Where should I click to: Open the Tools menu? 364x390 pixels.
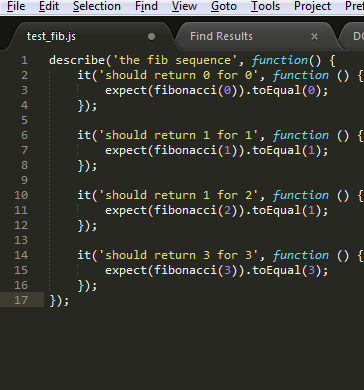[265, 6]
